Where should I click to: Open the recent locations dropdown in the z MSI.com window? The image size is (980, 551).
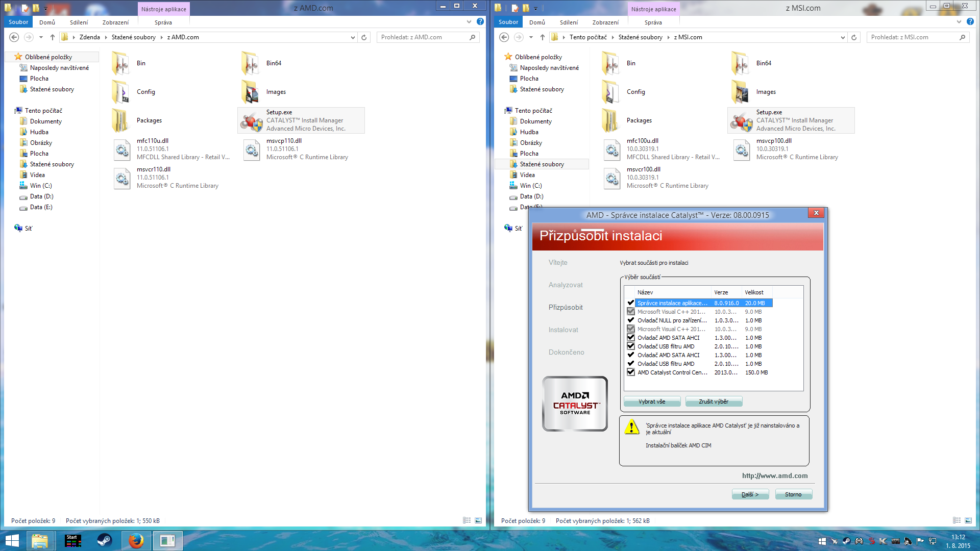(x=531, y=37)
